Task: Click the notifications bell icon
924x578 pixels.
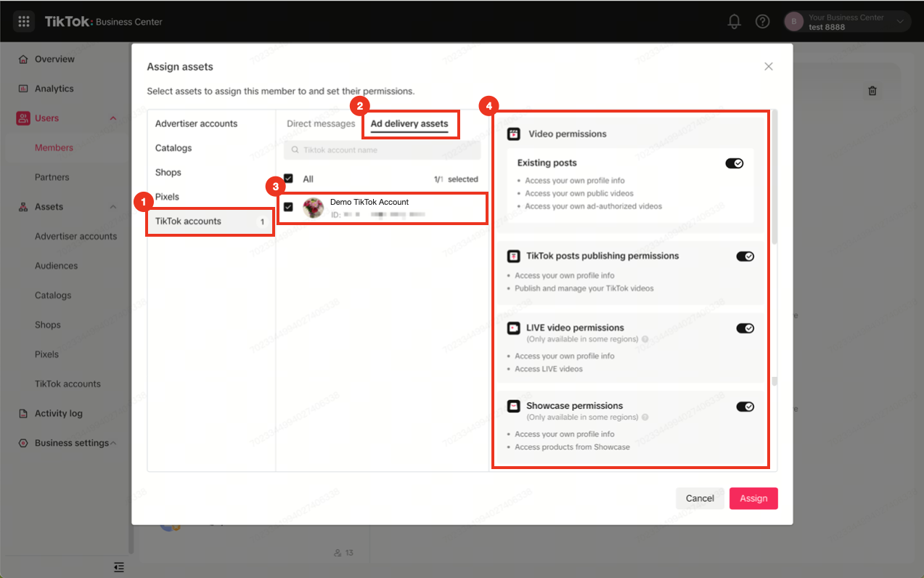Action: click(734, 21)
